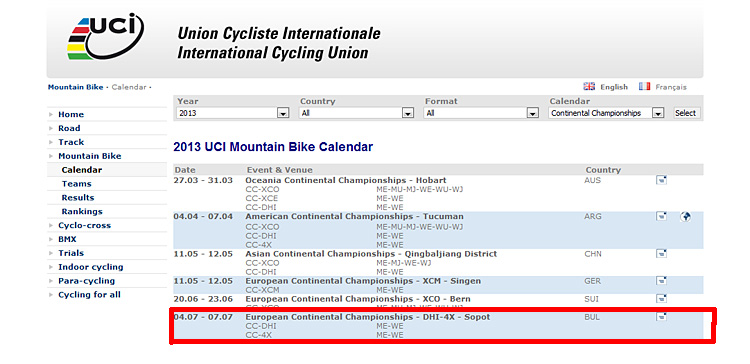The image size is (750, 364).
Task: Click the Select button
Action: (685, 113)
